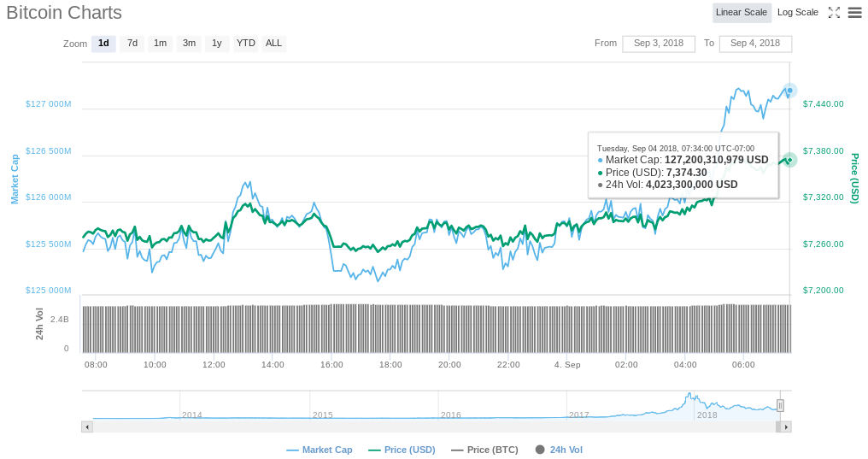Click the navigator range handle near 2018
The width and height of the screenshot is (868, 459).
pyautogui.click(x=780, y=406)
